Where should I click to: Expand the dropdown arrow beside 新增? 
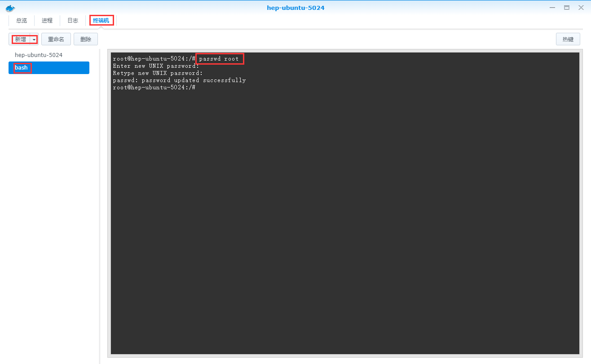[34, 39]
